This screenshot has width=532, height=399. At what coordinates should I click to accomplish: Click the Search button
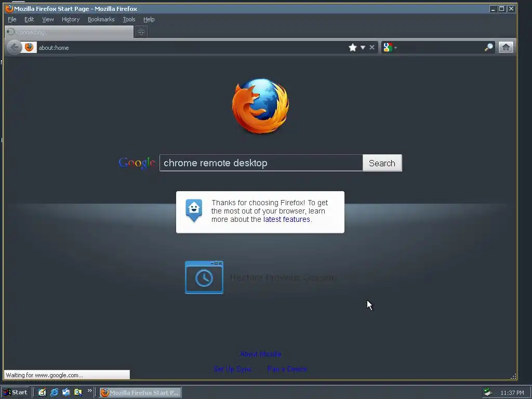click(x=382, y=163)
